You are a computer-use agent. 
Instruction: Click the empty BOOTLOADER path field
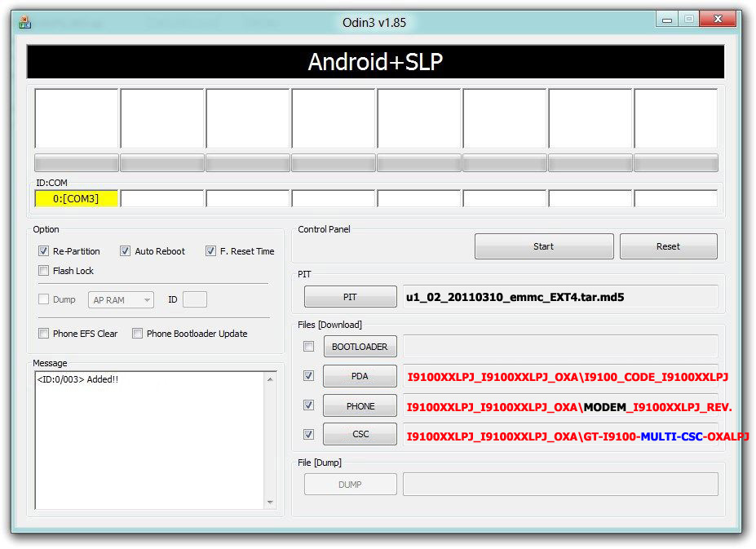click(560, 347)
